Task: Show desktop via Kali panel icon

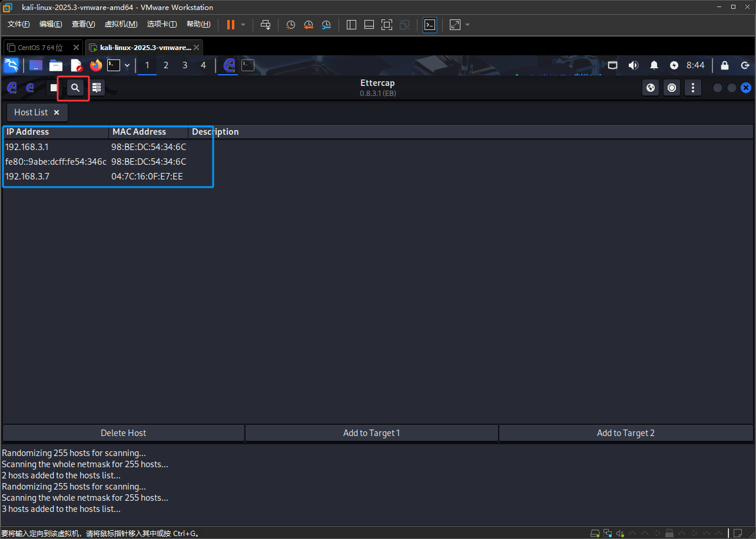Action: (x=36, y=65)
